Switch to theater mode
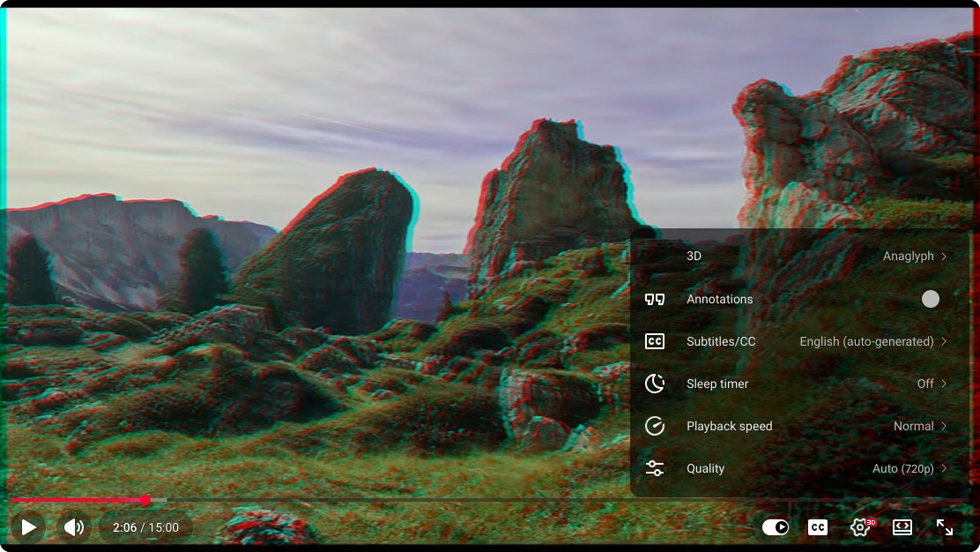Image resolution: width=980 pixels, height=552 pixels. pyautogui.click(x=902, y=527)
